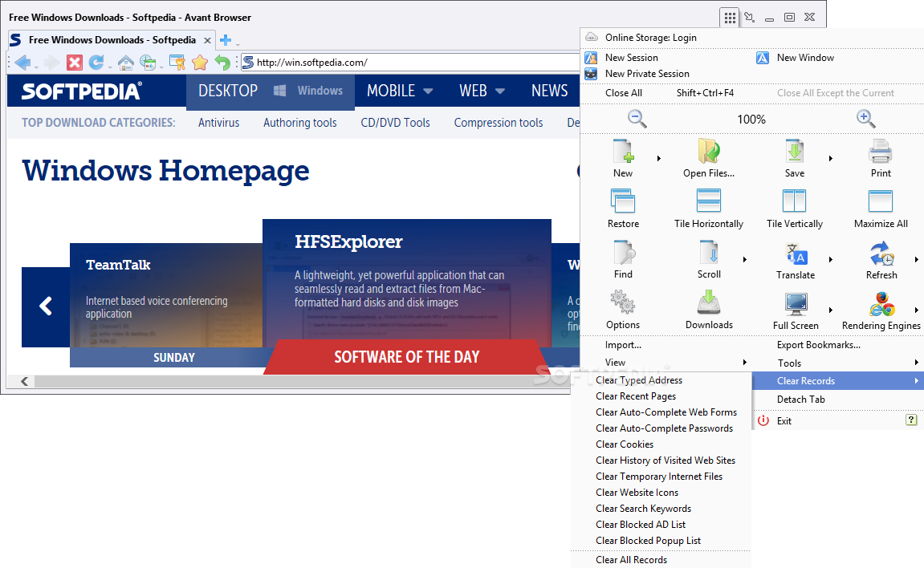Open the Avant menu grid button
The image size is (924, 568).
tap(730, 18)
